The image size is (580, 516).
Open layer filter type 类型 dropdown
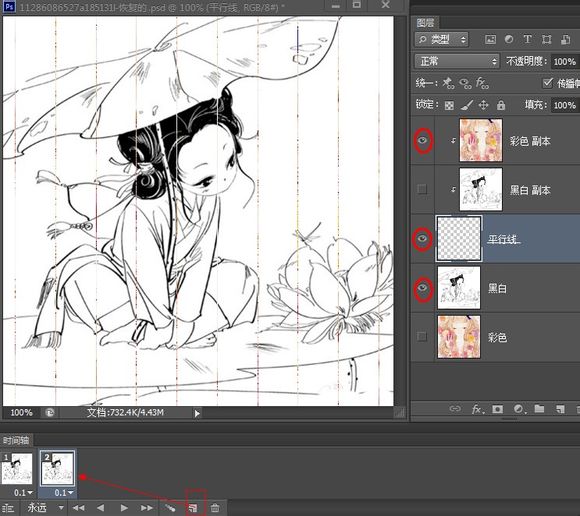[x=442, y=39]
